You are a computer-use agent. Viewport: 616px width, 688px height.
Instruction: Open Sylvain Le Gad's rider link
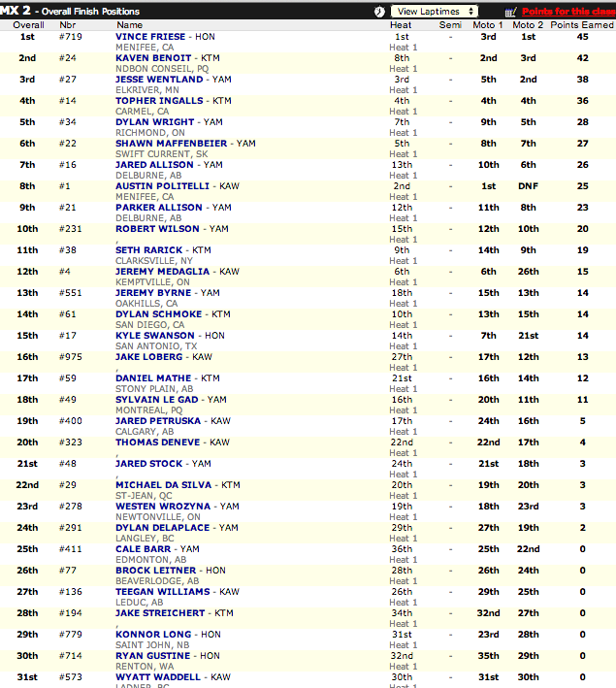point(158,399)
